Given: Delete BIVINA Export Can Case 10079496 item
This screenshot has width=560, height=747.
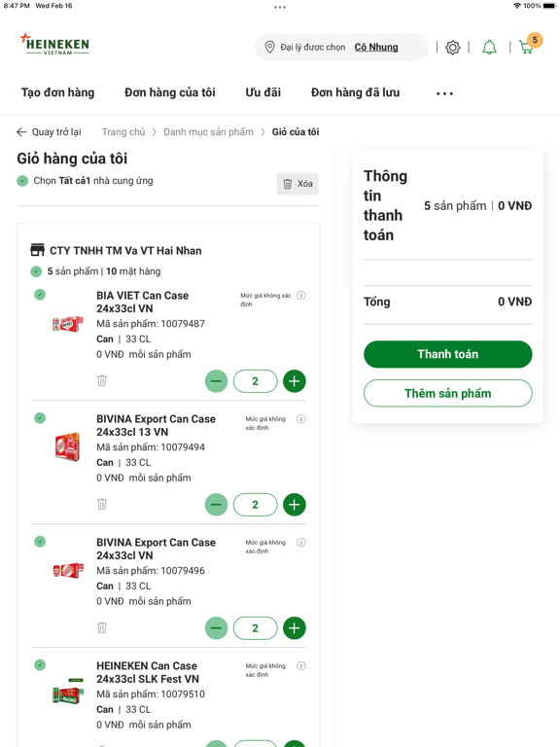Looking at the screenshot, I should pos(102,627).
